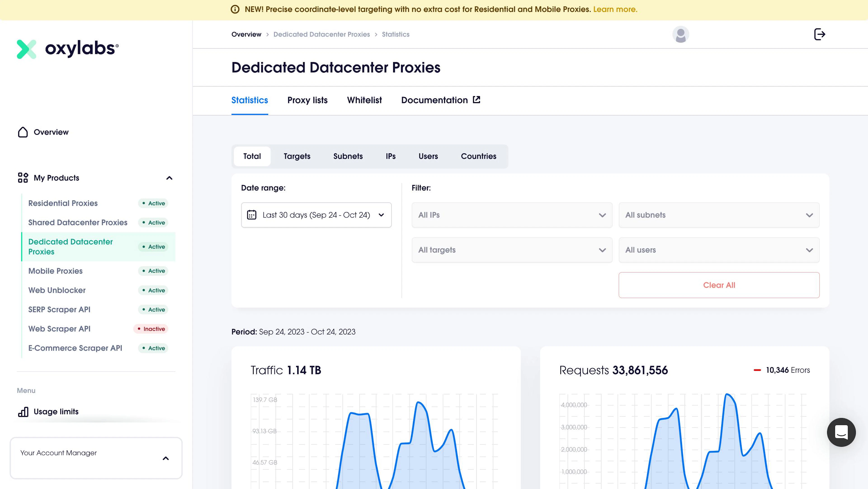Click the 139.7 GB axis label
The image size is (868, 489).
265,400
